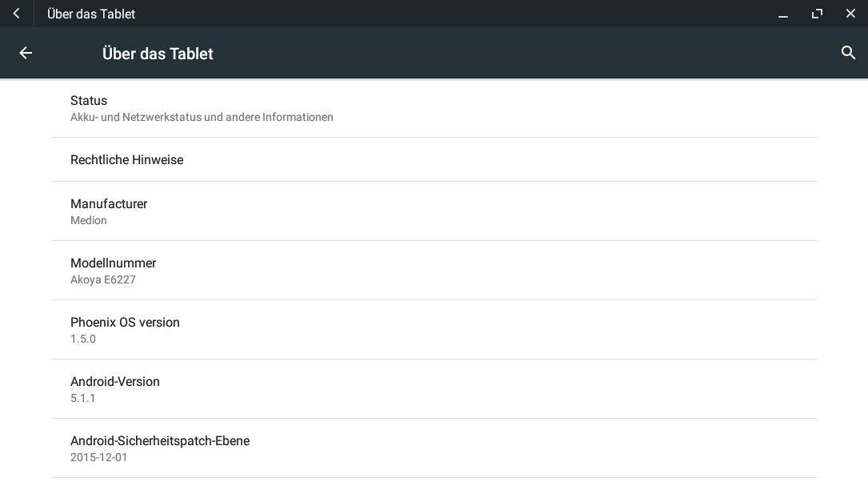Click the Akku- und Netzwerkstatus subtitle
This screenshot has width=868, height=486.
point(202,118)
